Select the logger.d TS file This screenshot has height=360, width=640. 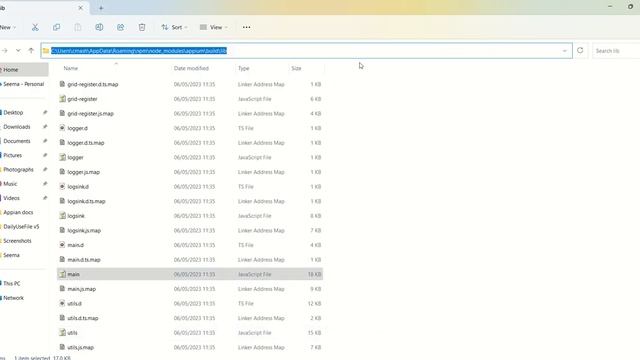coord(190,128)
